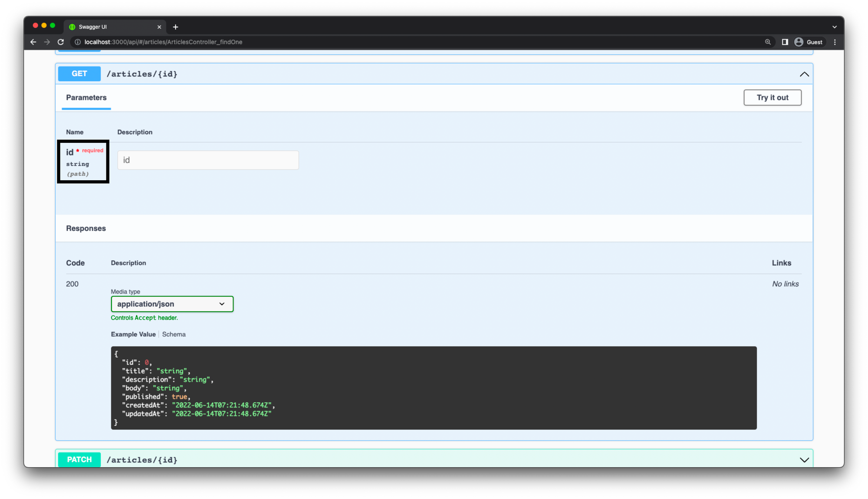The width and height of the screenshot is (868, 499).
Task: Click the blue GET method badge
Action: coord(79,74)
